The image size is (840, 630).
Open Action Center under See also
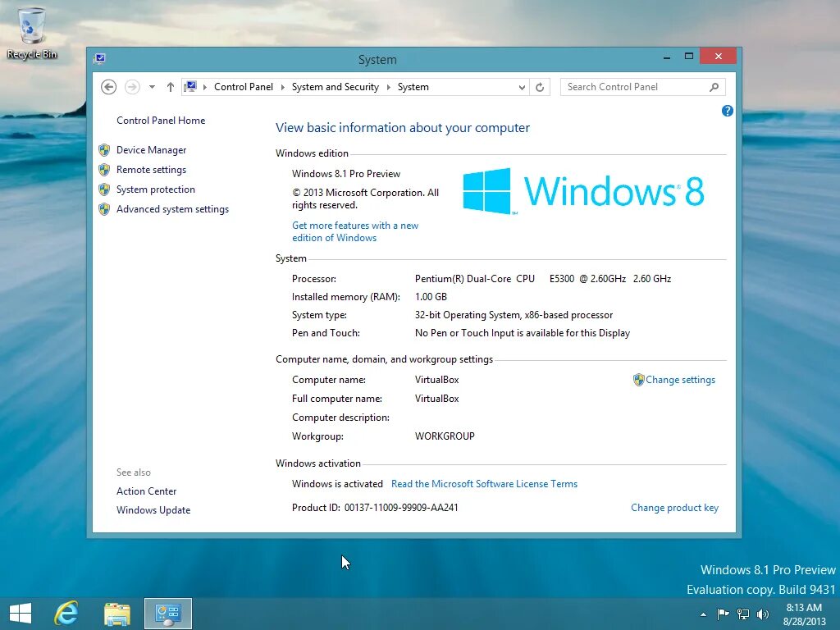tap(146, 491)
